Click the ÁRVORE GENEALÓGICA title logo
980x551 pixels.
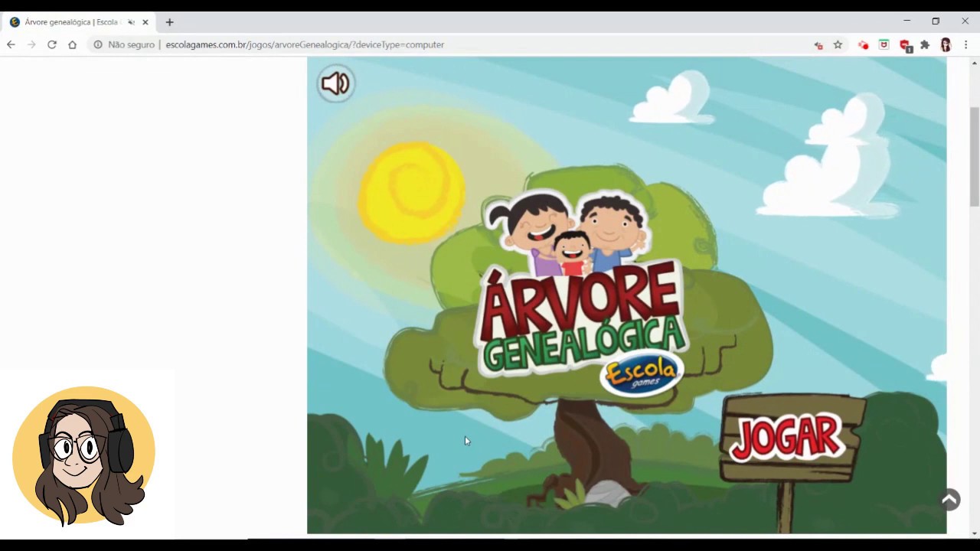click(582, 318)
